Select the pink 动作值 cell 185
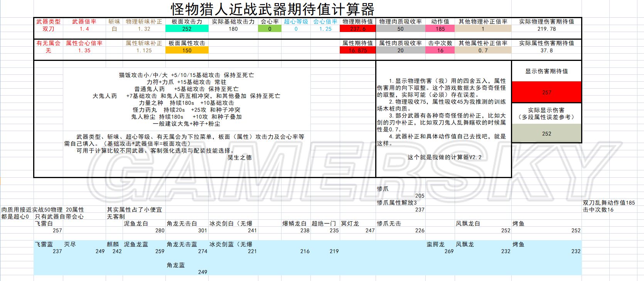644x281 pixels. pos(440,29)
